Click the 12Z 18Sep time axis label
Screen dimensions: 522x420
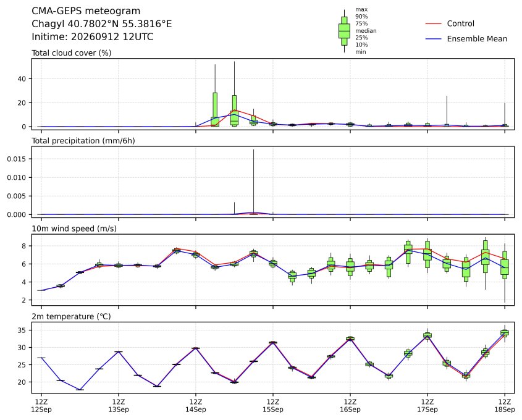click(x=505, y=406)
